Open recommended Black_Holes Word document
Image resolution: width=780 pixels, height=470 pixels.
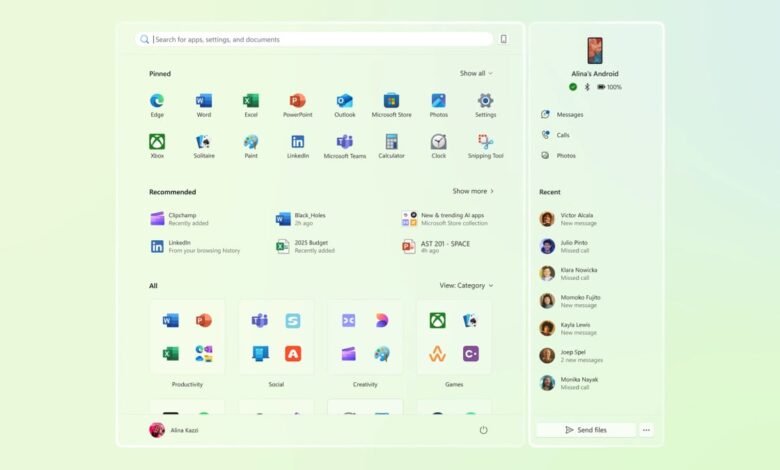pyautogui.click(x=301, y=219)
